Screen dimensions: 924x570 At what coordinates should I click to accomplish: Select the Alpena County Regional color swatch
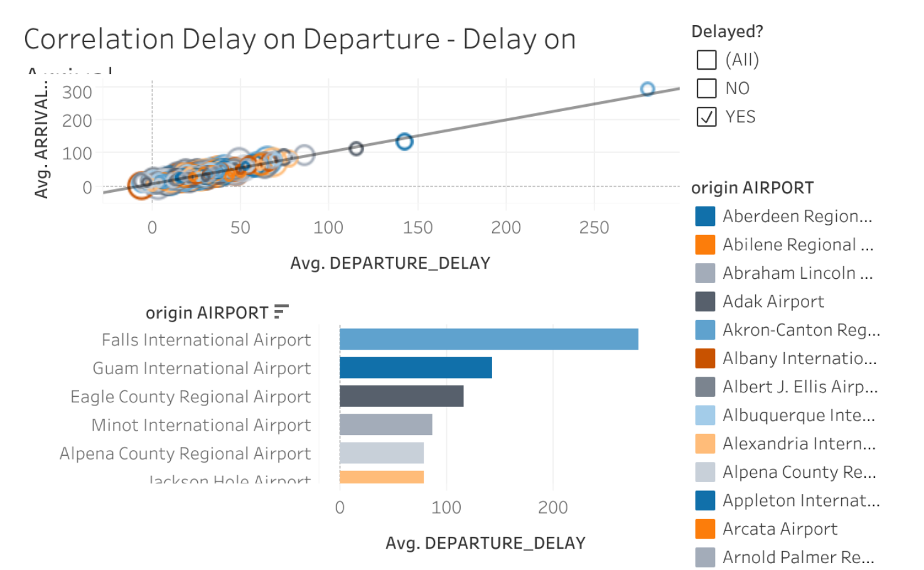click(704, 471)
